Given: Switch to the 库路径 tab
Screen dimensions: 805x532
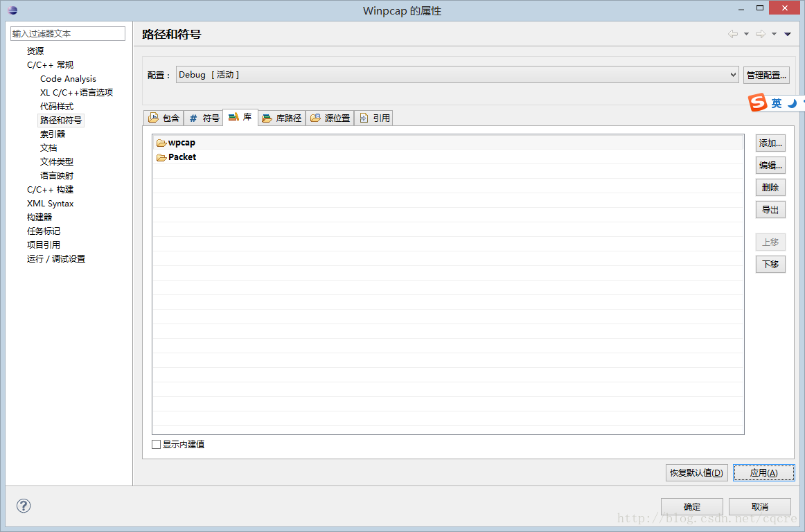Looking at the screenshot, I should (x=282, y=118).
